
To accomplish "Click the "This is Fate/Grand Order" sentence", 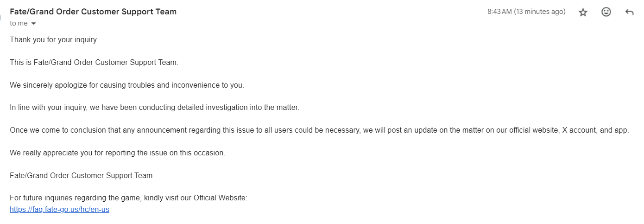I will click(x=94, y=62).
